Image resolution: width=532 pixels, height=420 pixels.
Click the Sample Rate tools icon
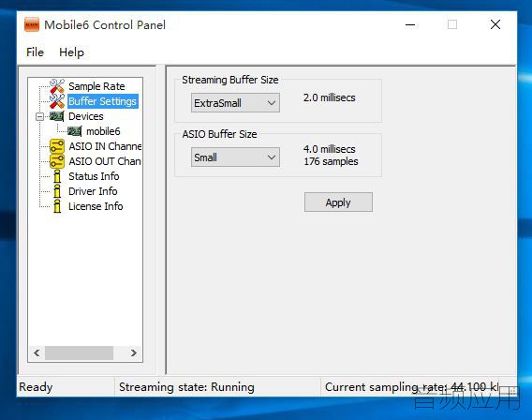coord(57,86)
